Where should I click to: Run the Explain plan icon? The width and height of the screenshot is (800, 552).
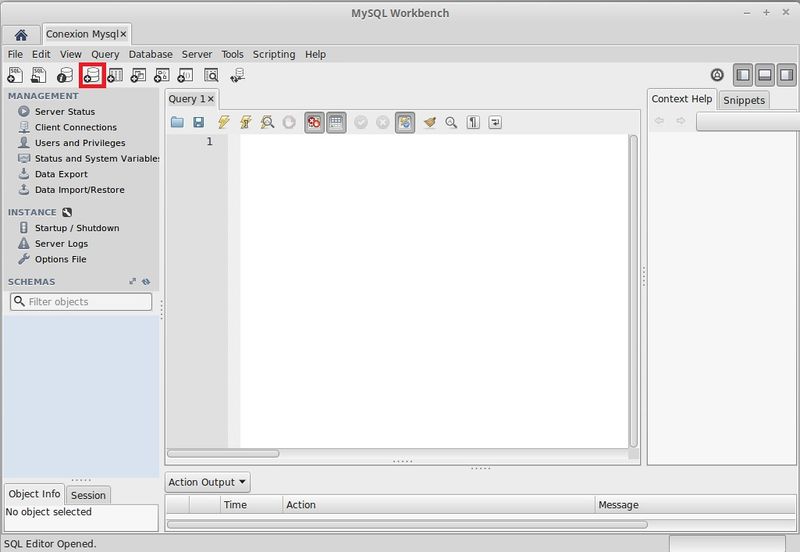(267, 122)
